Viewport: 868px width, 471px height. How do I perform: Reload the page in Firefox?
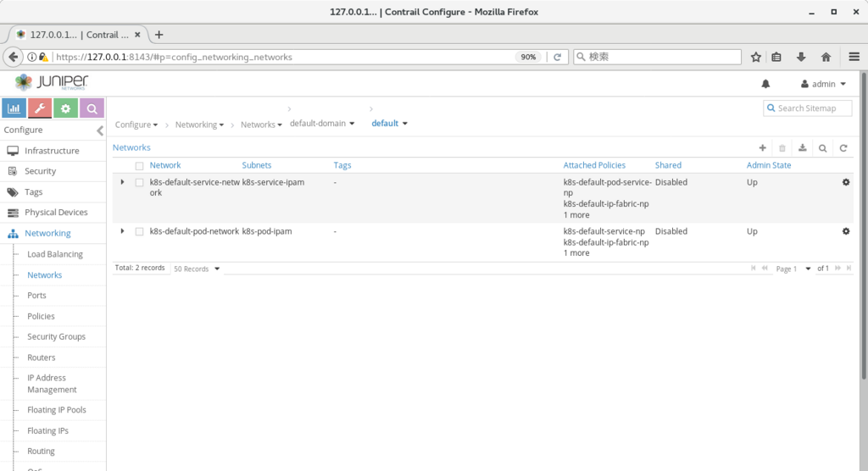[558, 57]
